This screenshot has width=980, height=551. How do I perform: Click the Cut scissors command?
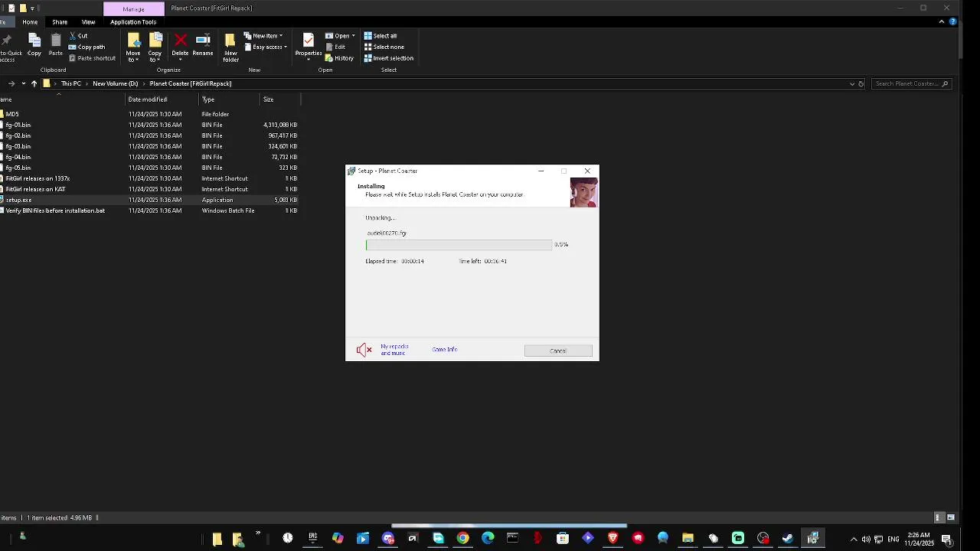(x=78, y=36)
